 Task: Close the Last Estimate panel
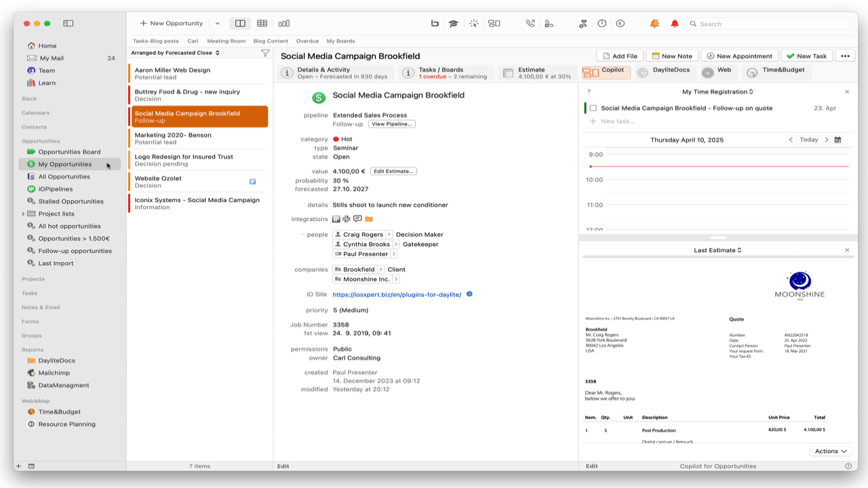pos(847,250)
